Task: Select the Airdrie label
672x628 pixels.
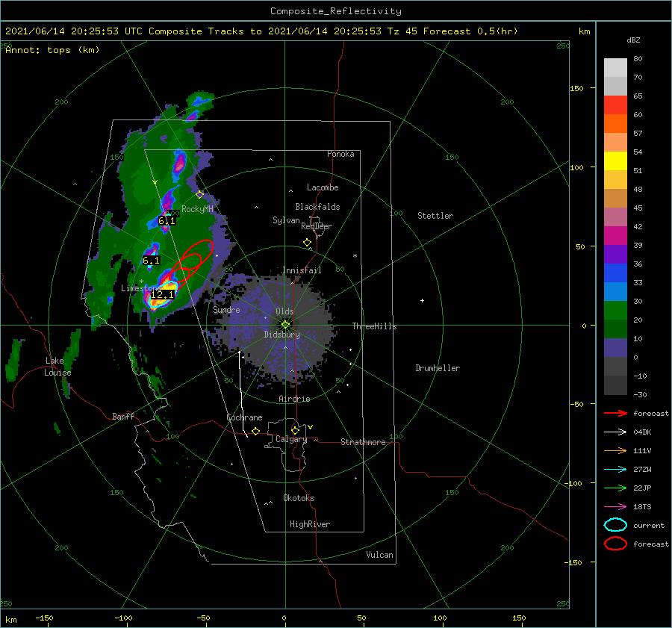Action: [x=294, y=399]
